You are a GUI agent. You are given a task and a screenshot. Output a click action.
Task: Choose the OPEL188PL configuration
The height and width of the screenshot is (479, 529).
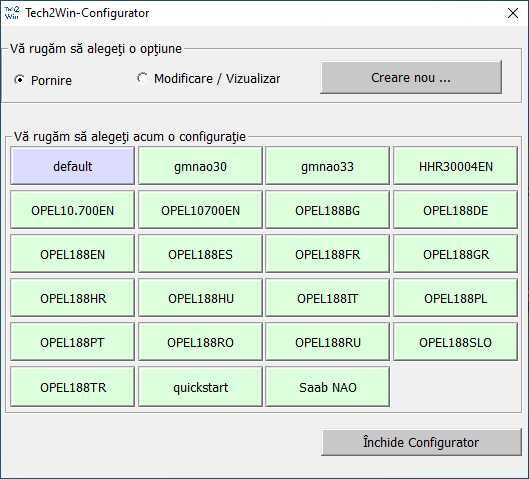(455, 298)
